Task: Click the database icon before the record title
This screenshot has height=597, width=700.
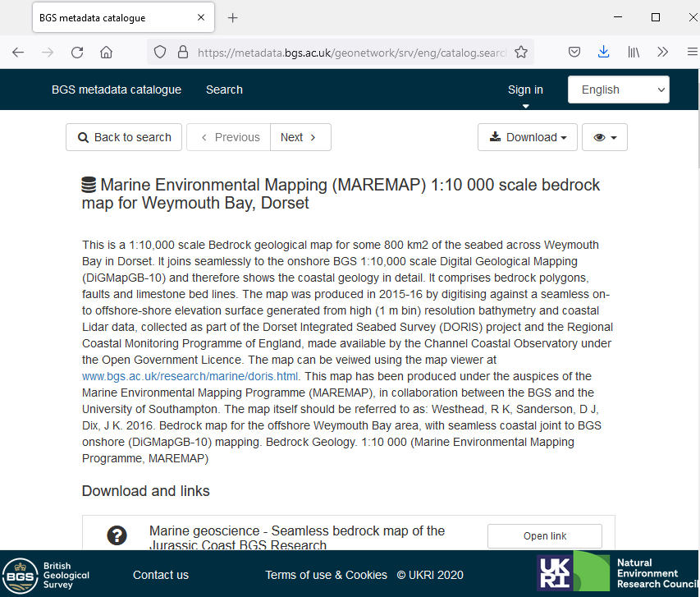Action: coord(89,185)
